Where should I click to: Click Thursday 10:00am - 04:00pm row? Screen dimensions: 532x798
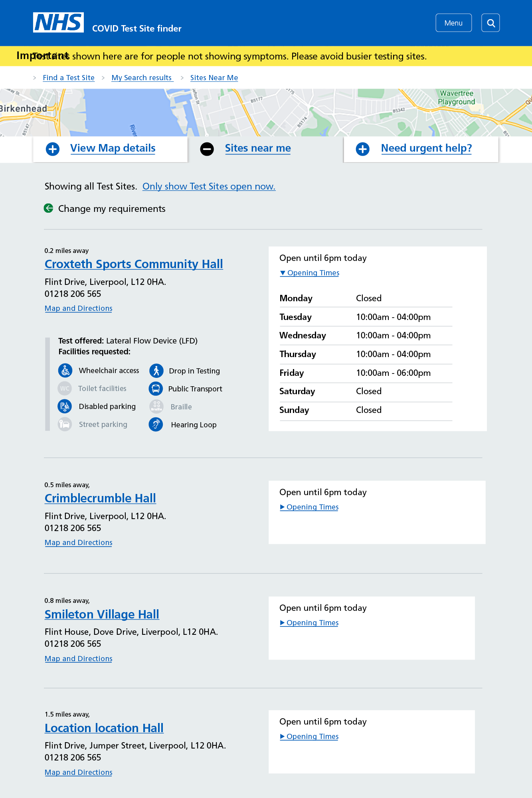click(x=366, y=354)
